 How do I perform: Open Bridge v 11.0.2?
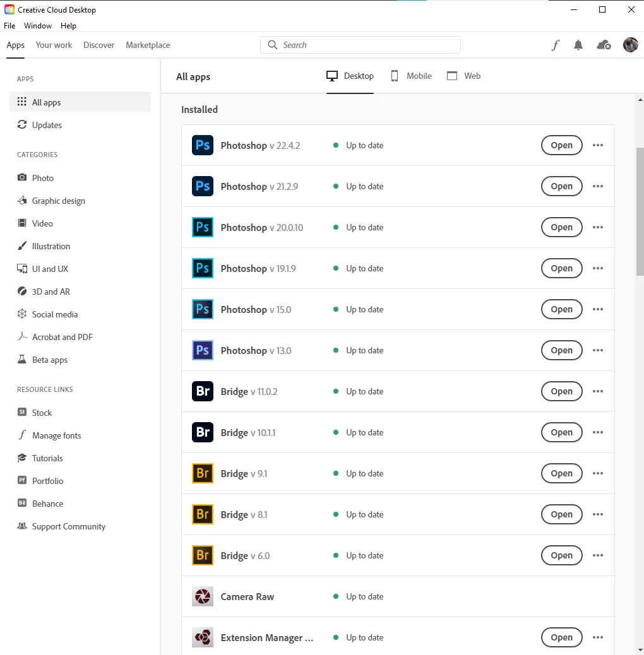point(562,391)
